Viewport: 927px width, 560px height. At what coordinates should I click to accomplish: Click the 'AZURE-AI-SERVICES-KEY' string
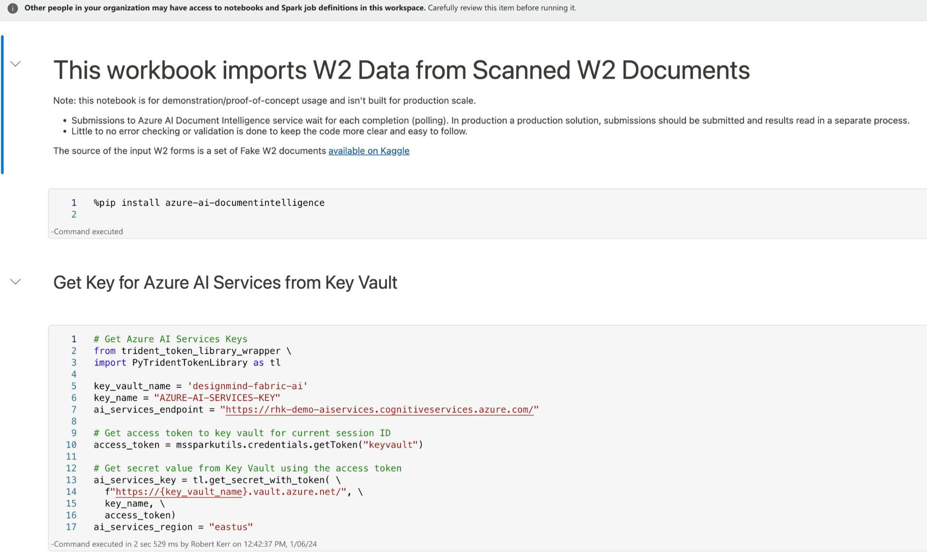point(217,398)
